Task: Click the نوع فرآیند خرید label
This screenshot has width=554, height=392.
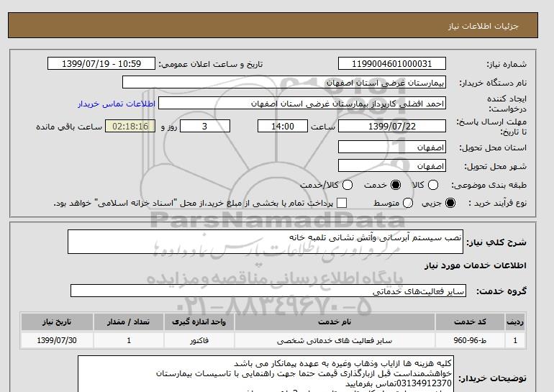Action: (497, 203)
